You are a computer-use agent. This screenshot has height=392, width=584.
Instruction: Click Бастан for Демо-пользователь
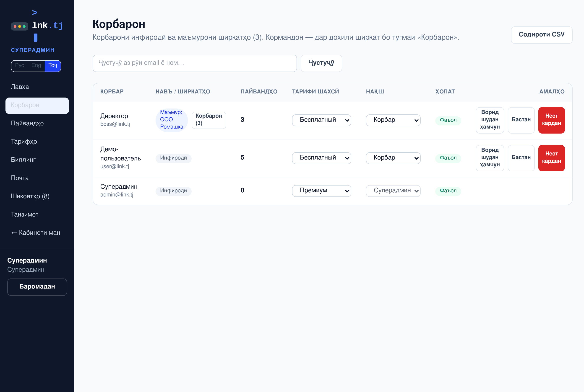click(521, 158)
